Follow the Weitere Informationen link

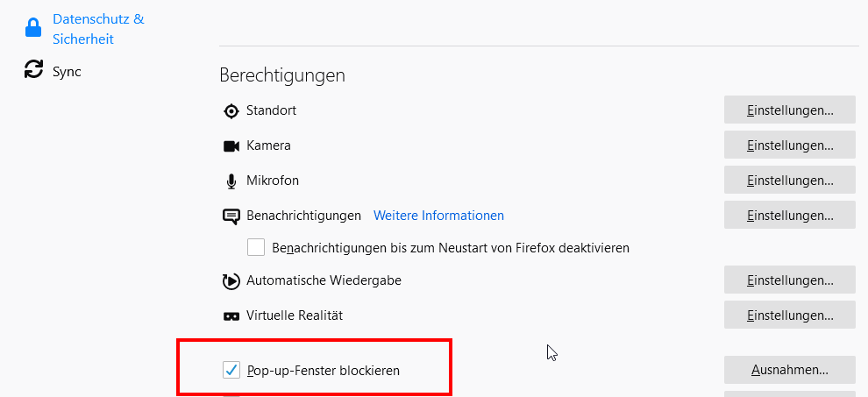(438, 215)
